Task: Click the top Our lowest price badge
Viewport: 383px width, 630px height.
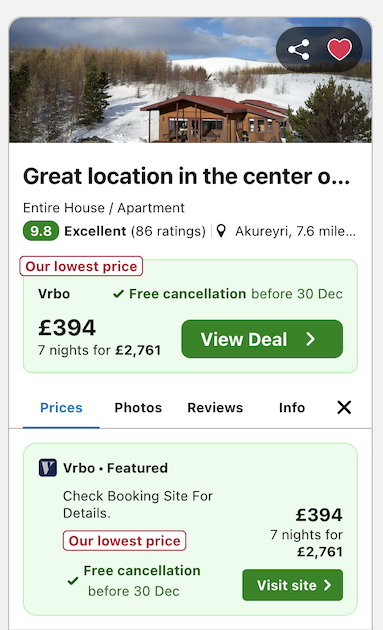Action: pos(81,266)
